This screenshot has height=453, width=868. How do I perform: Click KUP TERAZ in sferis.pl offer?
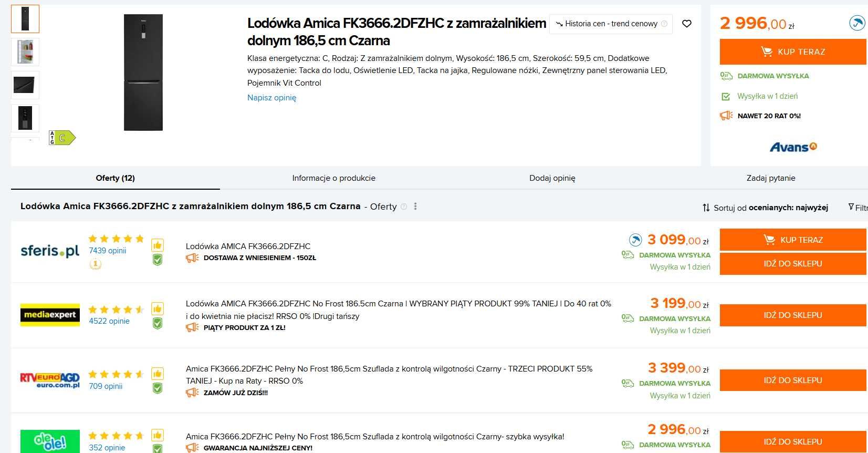tap(793, 240)
